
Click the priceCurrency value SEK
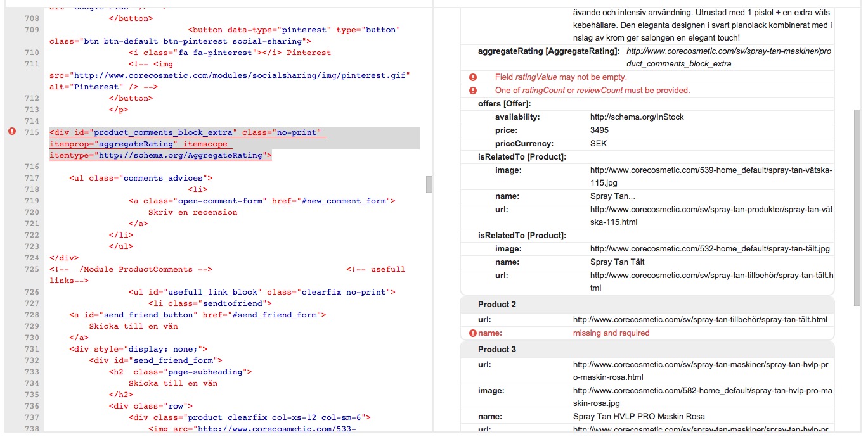[598, 144]
